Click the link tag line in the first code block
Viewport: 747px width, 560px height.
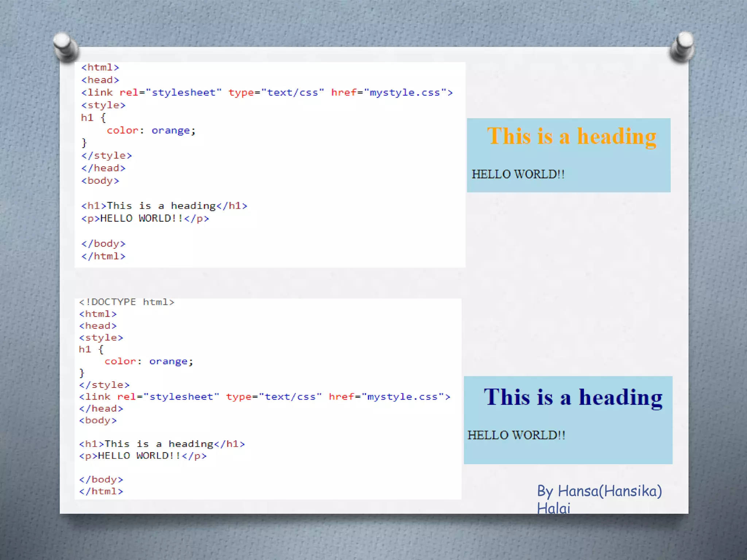267,93
